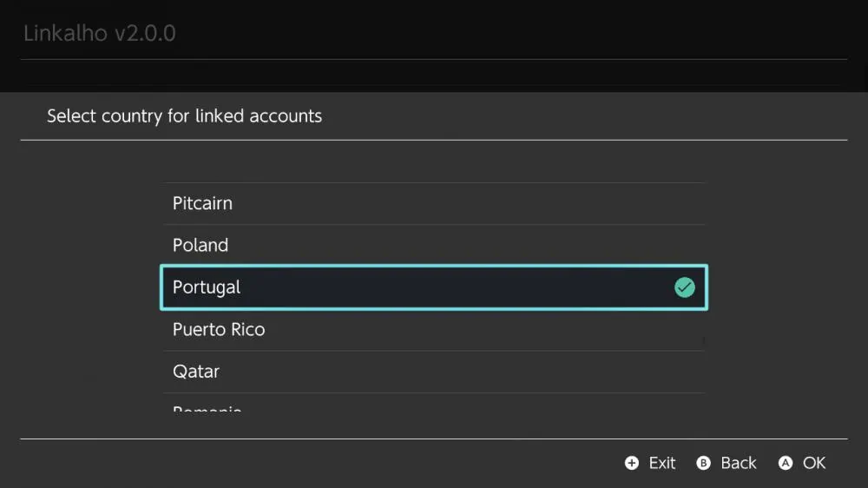
Task: Confirm with the OK label
Action: click(x=814, y=463)
